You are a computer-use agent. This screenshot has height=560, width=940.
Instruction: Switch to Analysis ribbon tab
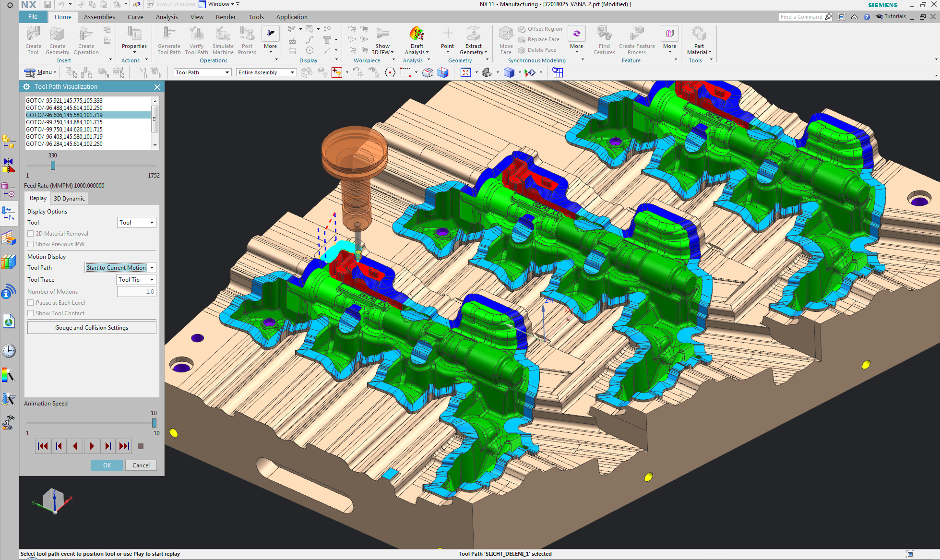coord(167,17)
